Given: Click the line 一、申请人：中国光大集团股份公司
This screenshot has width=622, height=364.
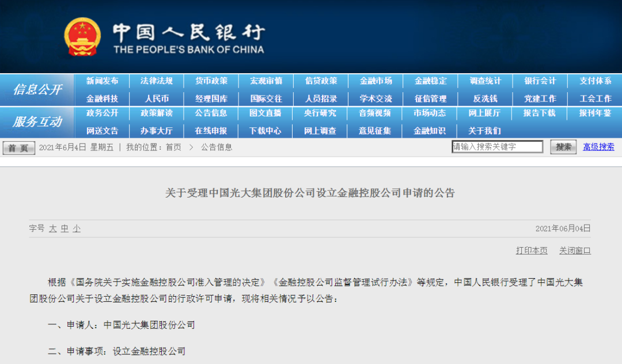Looking at the screenshot, I should coord(122,325).
